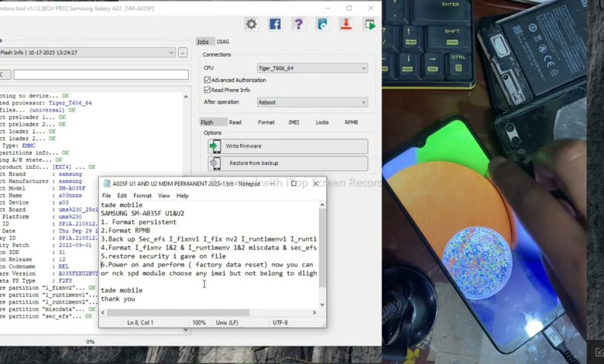Open settings via the gear icon
This screenshot has width=604, height=364.
pyautogui.click(x=251, y=25)
